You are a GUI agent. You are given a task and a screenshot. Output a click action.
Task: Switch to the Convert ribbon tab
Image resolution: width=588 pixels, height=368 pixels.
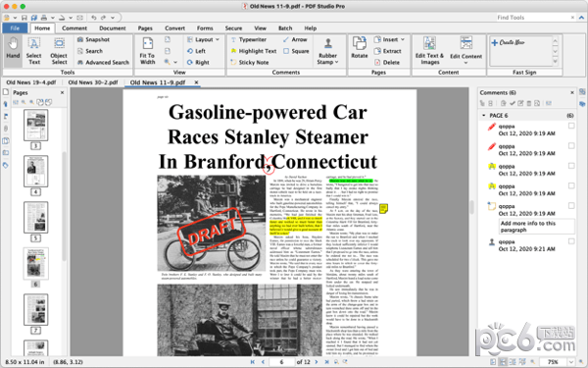(x=174, y=28)
